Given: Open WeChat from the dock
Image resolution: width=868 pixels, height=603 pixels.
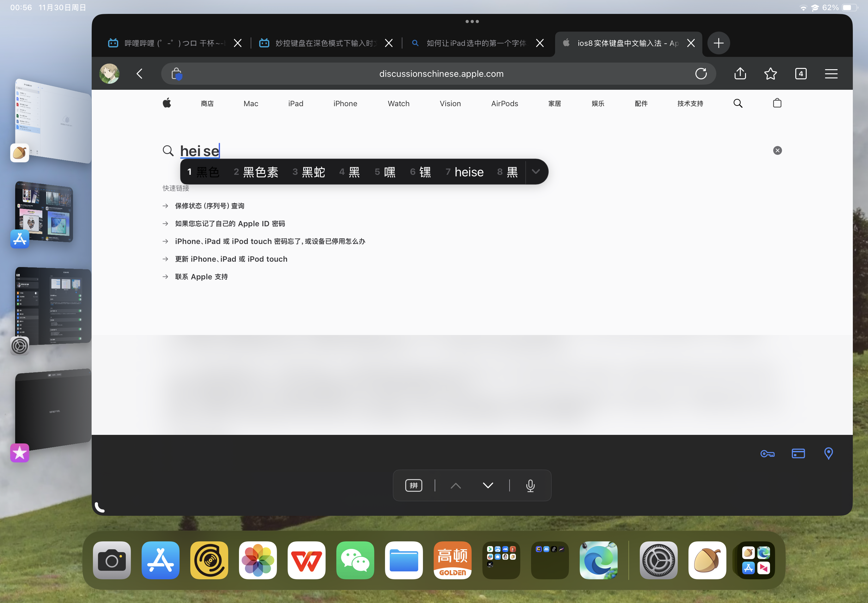Looking at the screenshot, I should click(355, 560).
